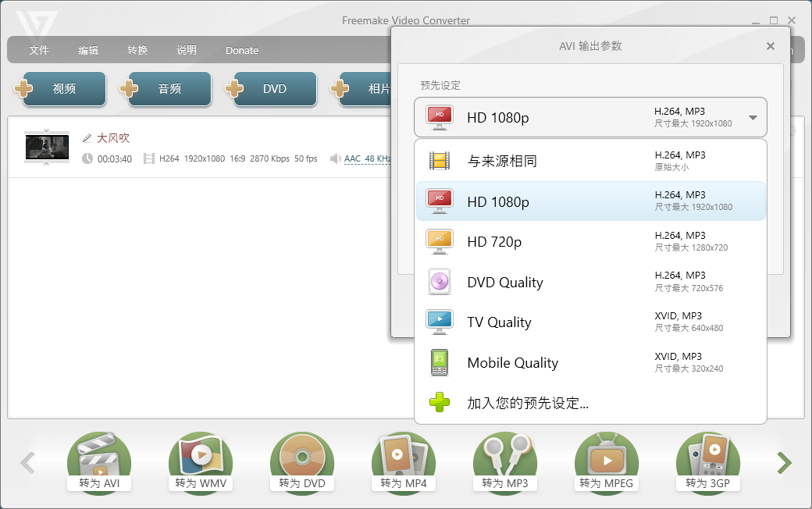
Task: Click the 50 fps frame rate text
Action: coord(306,158)
